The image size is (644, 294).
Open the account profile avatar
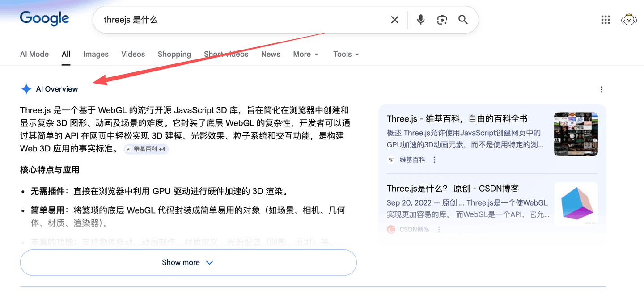629,20
